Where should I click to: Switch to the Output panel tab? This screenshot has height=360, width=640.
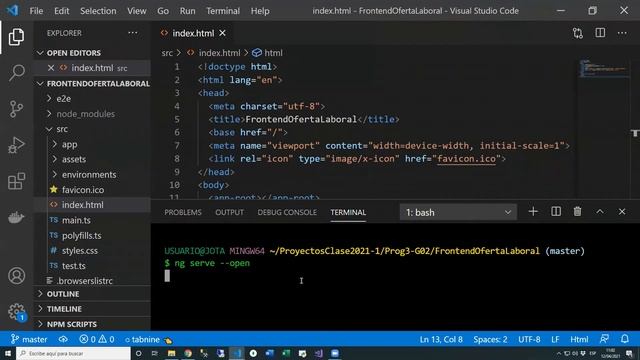tap(229, 212)
